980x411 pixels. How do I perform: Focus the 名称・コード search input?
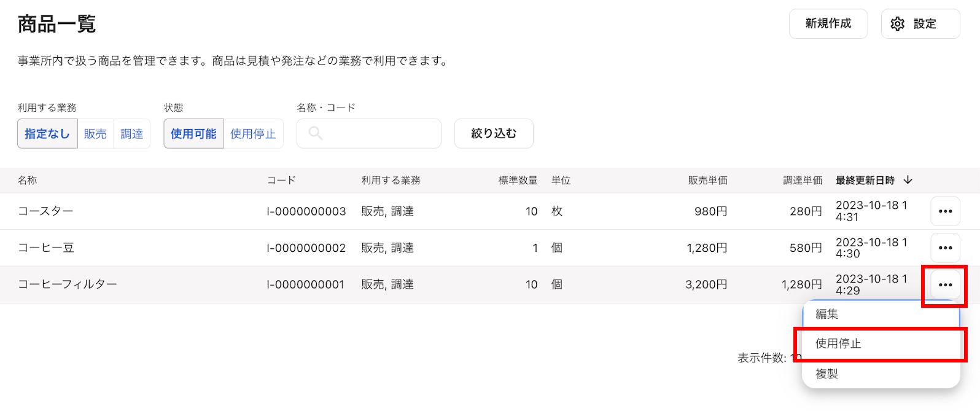tap(369, 133)
